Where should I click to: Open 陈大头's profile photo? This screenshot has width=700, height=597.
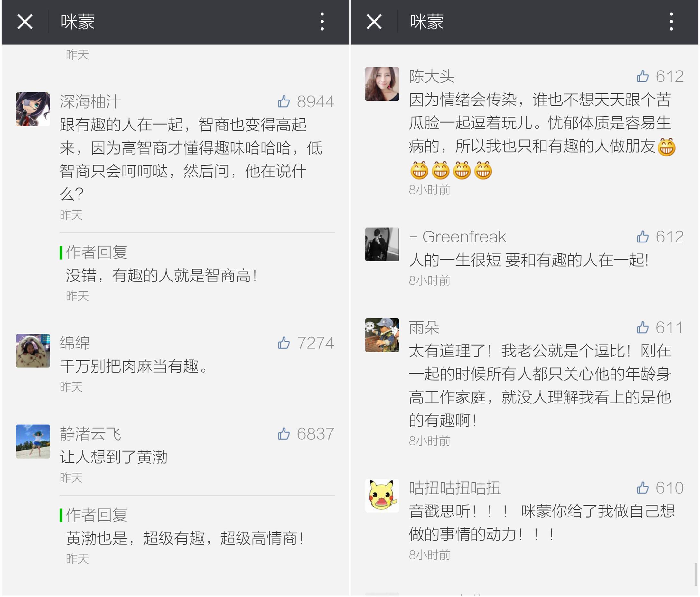[x=382, y=84]
